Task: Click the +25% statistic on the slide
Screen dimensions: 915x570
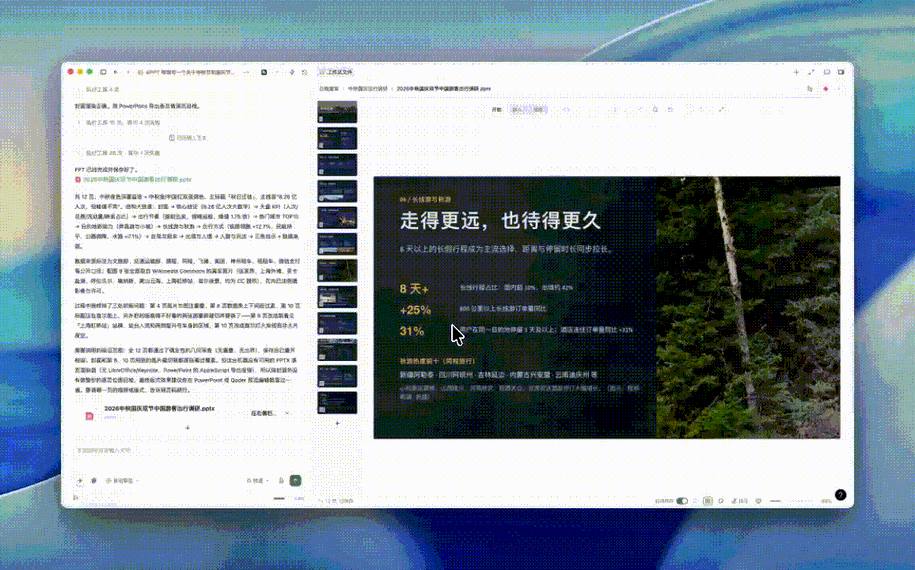Action: pyautogui.click(x=415, y=310)
